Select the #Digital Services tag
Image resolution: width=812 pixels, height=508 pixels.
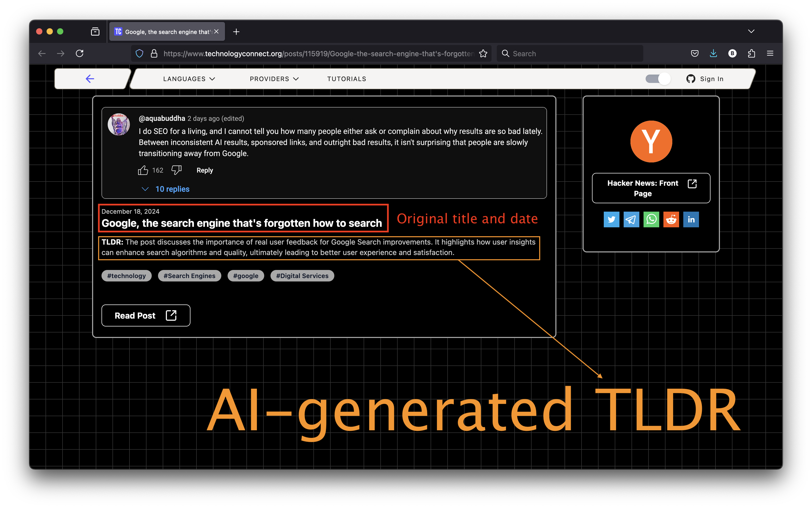pyautogui.click(x=302, y=276)
